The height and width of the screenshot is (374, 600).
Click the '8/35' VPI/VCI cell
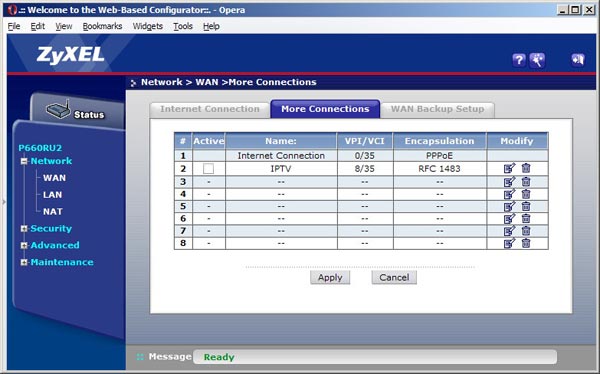point(364,169)
